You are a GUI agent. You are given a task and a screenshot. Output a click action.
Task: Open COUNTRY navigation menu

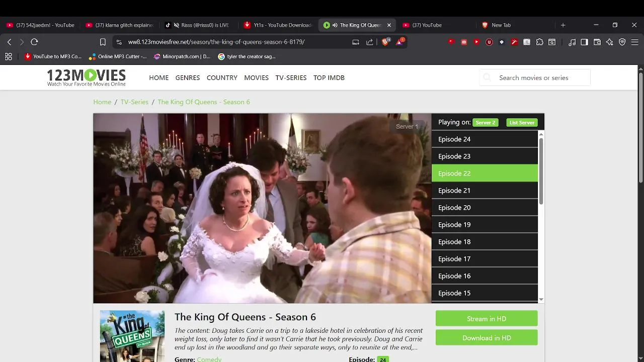(x=222, y=78)
